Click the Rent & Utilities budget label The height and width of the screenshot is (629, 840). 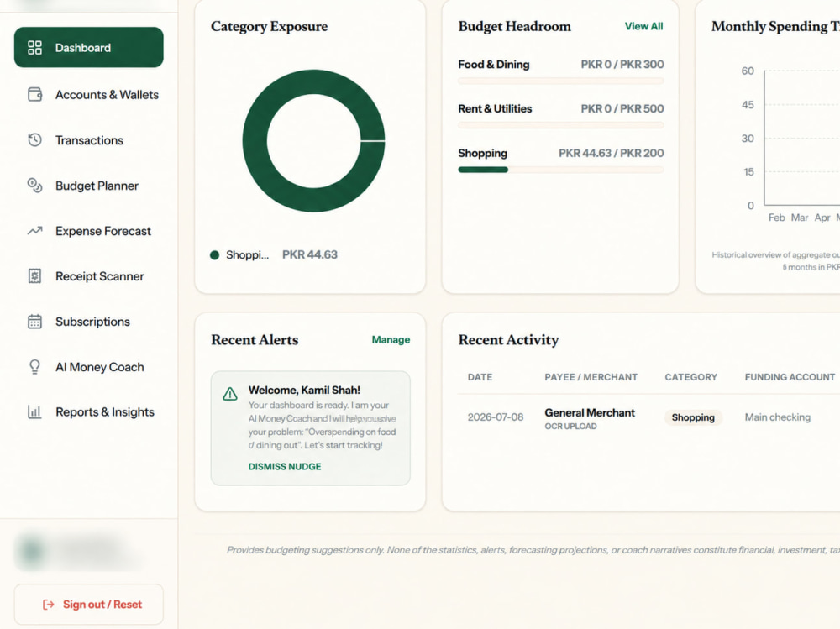tap(495, 109)
